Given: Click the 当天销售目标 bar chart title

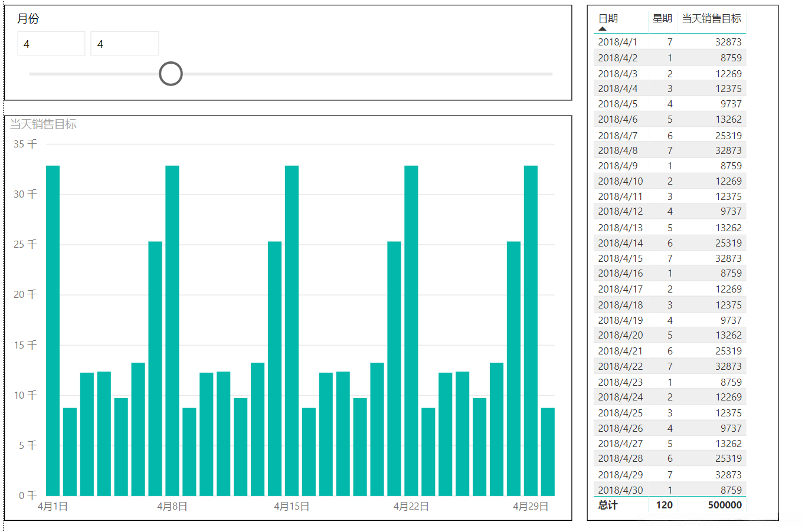Looking at the screenshot, I should pos(43,124).
